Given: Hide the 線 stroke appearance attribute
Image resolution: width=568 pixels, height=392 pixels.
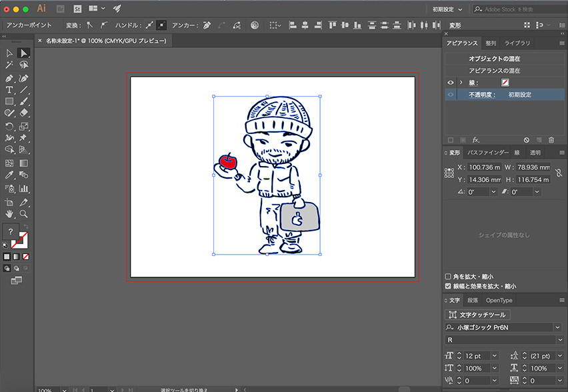Looking at the screenshot, I should pyautogui.click(x=451, y=83).
